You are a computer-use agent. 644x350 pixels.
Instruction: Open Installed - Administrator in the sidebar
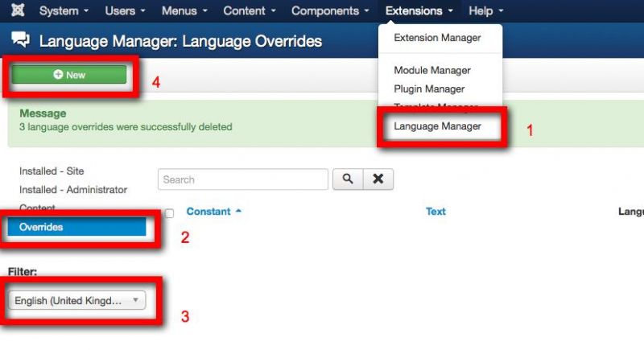click(x=73, y=190)
